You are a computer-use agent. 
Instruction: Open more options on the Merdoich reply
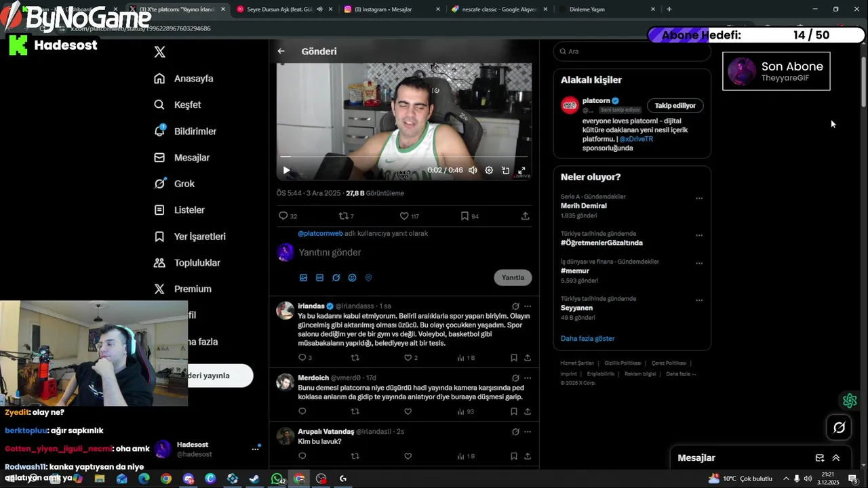coord(528,378)
